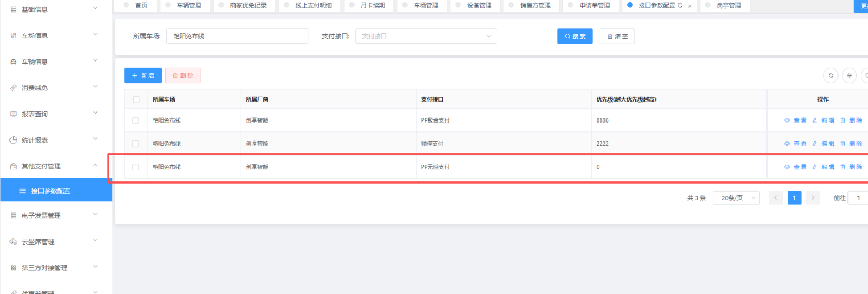Switch to the 销售方管理 tab
Screen dimensions: 868x294
[x=531, y=5]
